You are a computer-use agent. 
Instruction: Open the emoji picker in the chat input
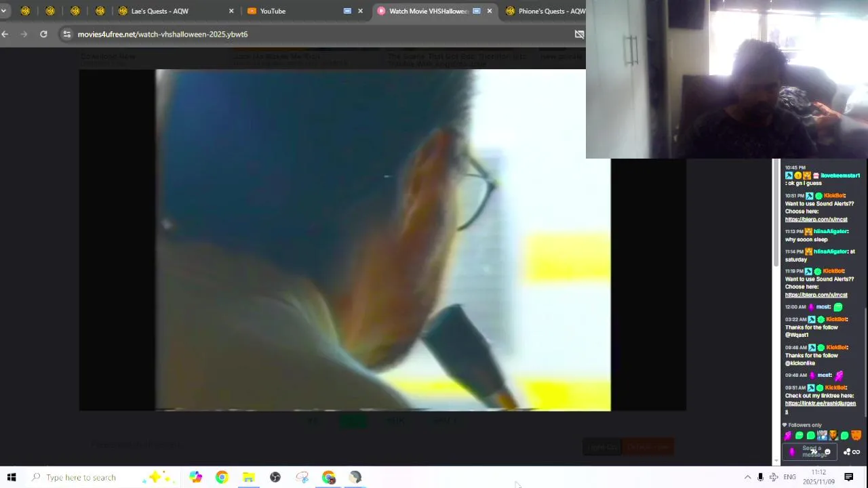(x=827, y=452)
